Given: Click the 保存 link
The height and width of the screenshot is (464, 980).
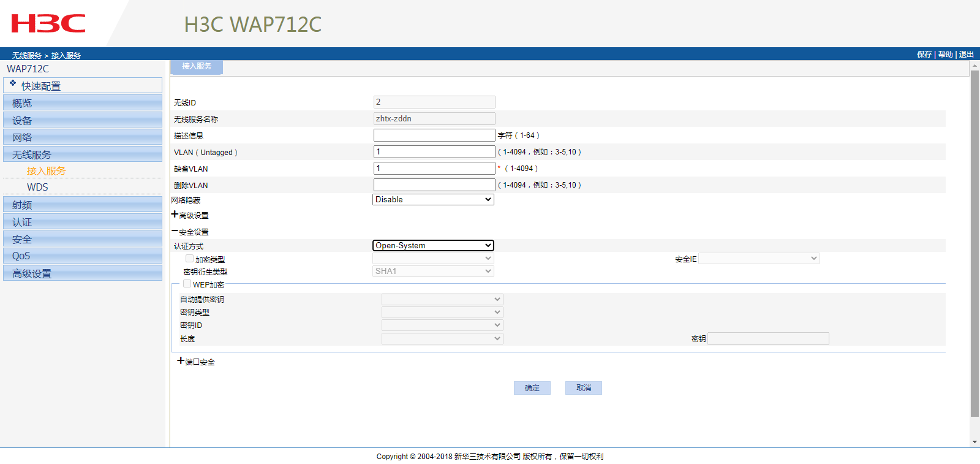Looking at the screenshot, I should 924,55.
